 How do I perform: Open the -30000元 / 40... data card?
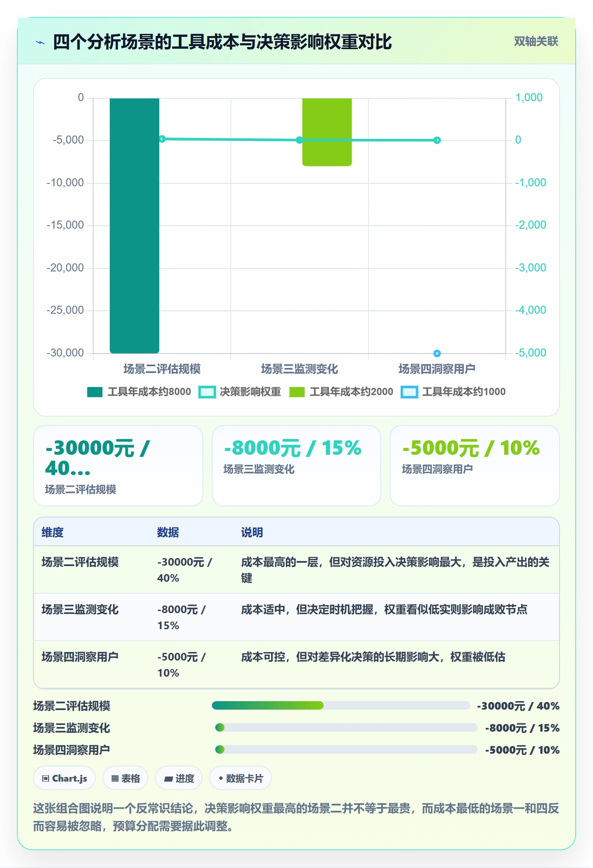118,466
